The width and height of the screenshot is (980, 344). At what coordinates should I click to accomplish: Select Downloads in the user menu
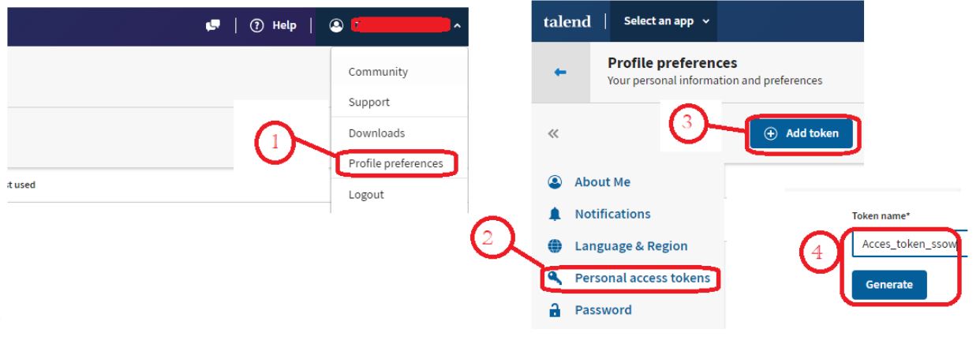click(x=376, y=133)
